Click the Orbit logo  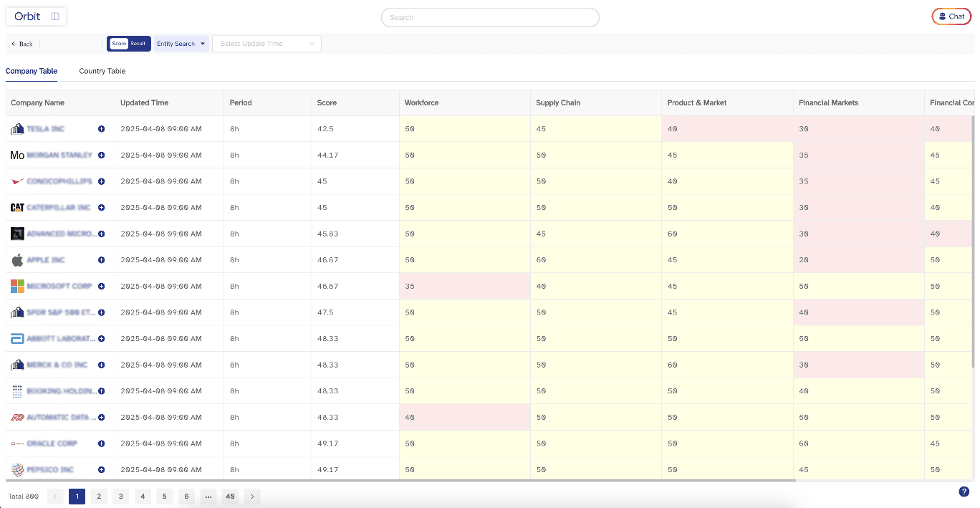click(x=27, y=16)
